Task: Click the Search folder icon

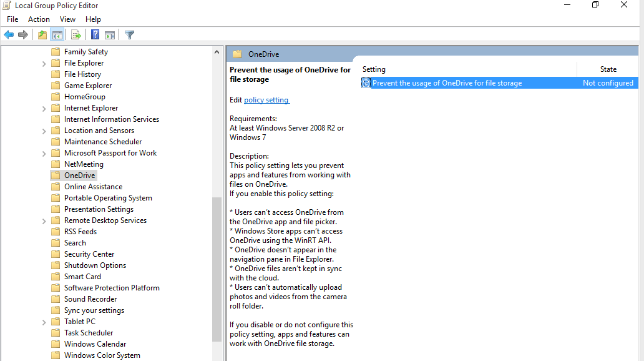Action: click(x=56, y=243)
